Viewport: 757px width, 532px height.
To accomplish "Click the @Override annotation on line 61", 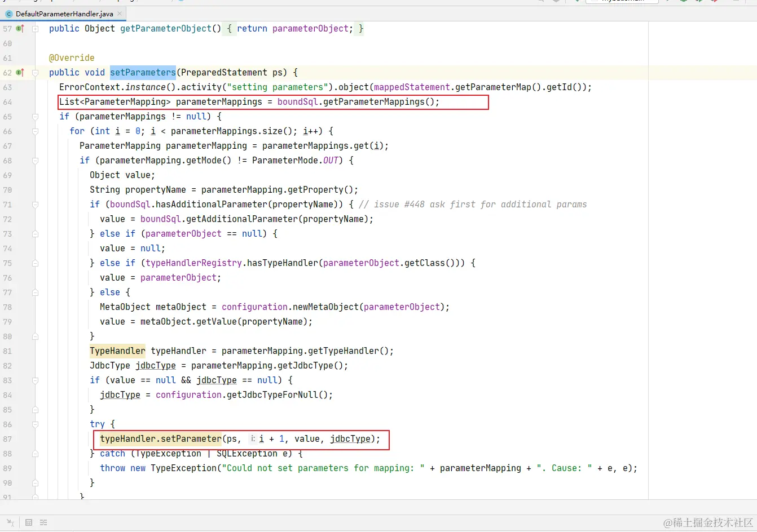I will pyautogui.click(x=72, y=57).
